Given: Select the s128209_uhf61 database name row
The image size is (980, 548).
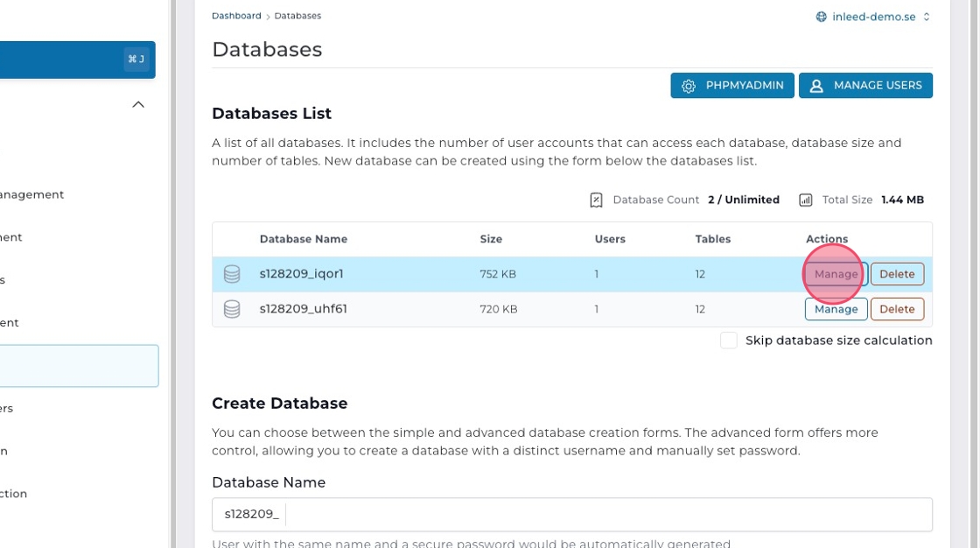Looking at the screenshot, I should pos(303,309).
